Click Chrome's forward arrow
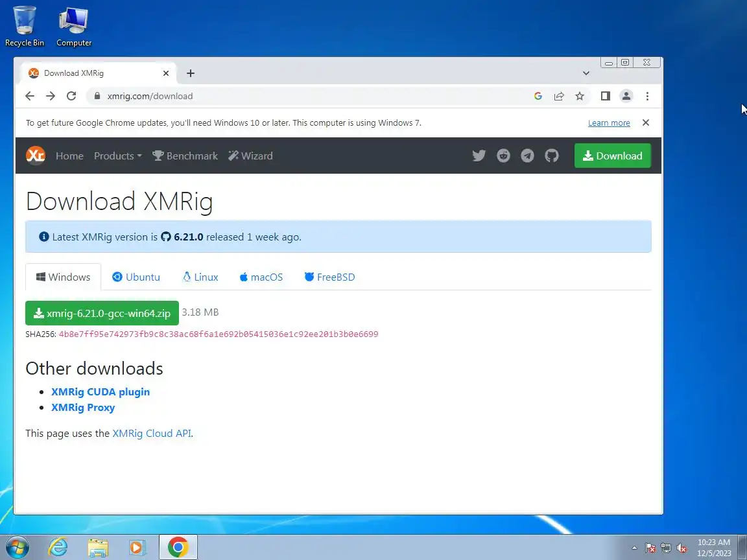The image size is (747, 560). click(x=51, y=96)
